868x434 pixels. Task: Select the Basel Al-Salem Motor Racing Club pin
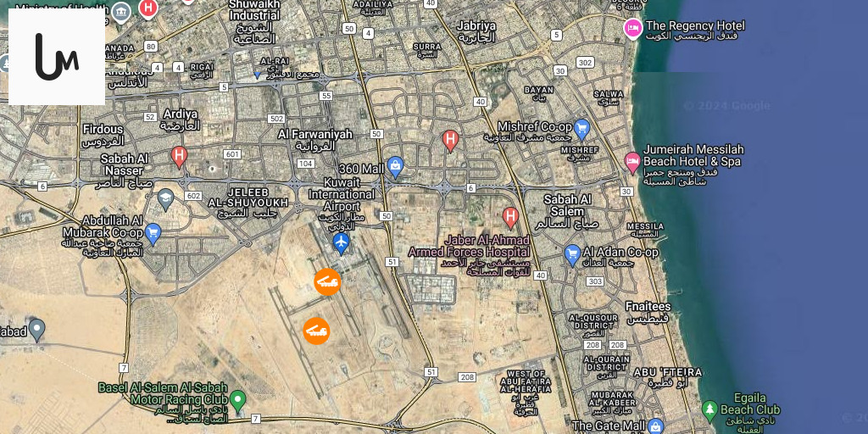(238, 401)
